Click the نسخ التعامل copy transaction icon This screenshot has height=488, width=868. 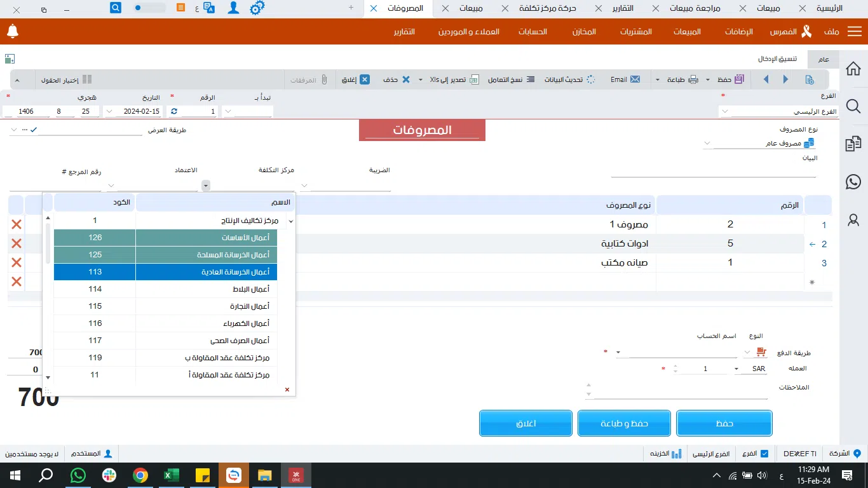(532, 79)
